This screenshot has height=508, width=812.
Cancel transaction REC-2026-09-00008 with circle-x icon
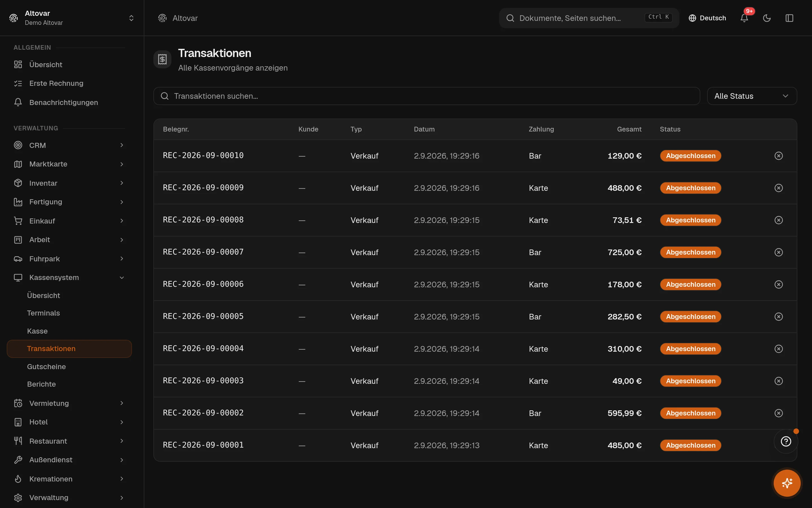point(778,220)
